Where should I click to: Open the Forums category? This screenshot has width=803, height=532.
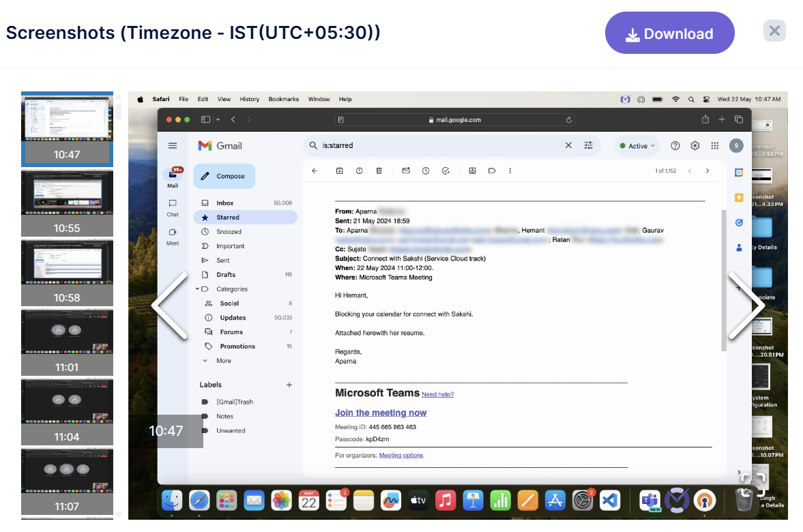246,332
